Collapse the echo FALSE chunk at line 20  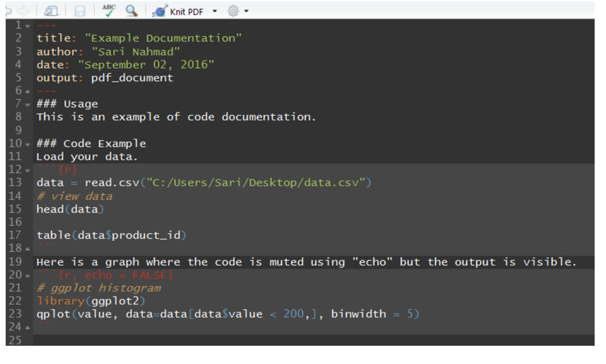28,276
